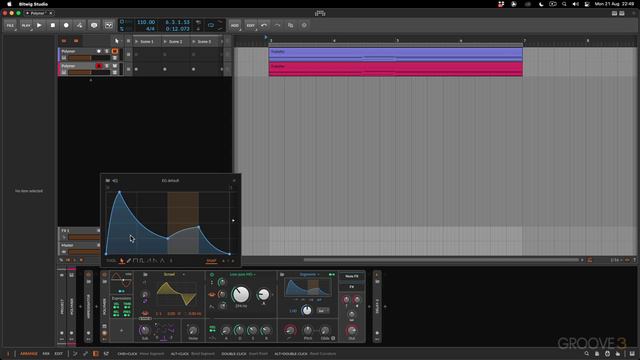Turn the Sub oscillator knob
The height and width of the screenshot is (360, 640).
pos(144,331)
